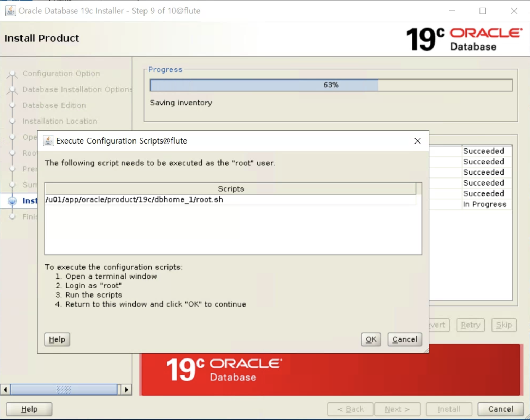Screen dimensions: 530x420
Task: Click the Scripts column header
Action: point(230,189)
